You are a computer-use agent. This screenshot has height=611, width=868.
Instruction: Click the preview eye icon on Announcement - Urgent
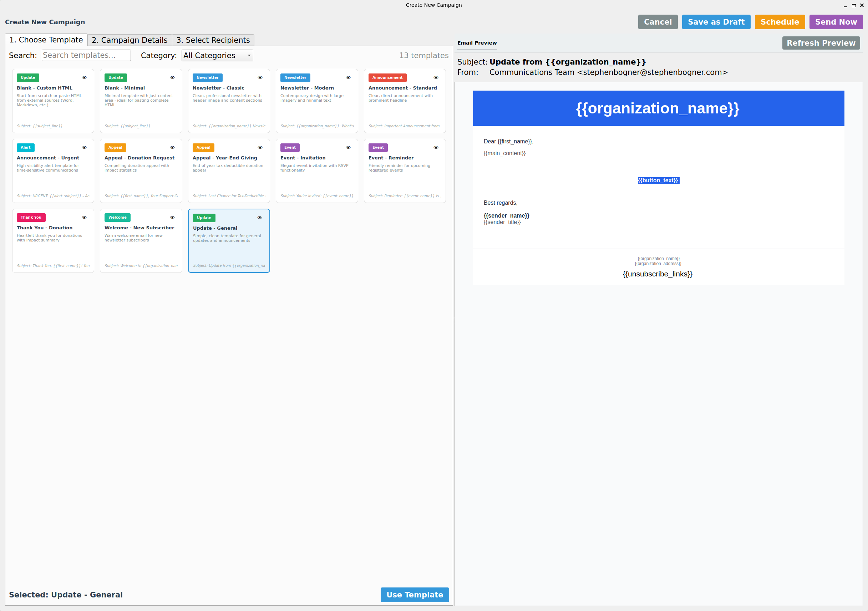pos(84,147)
